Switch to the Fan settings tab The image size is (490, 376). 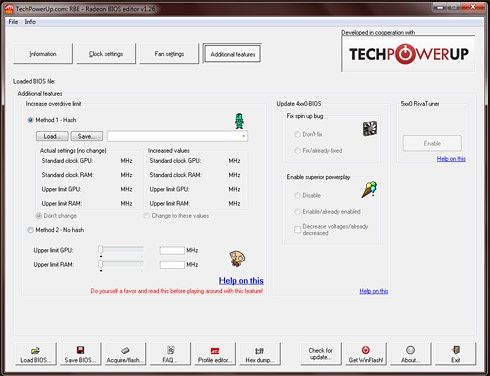169,54
